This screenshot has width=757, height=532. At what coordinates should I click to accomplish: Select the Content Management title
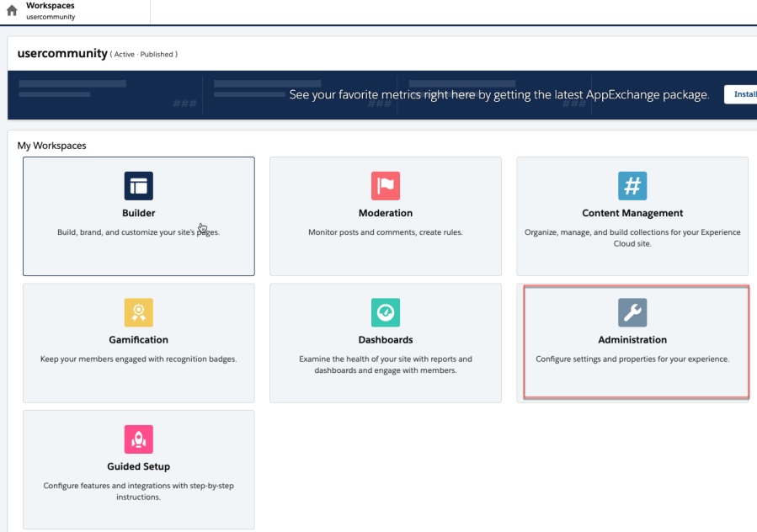pyautogui.click(x=632, y=213)
